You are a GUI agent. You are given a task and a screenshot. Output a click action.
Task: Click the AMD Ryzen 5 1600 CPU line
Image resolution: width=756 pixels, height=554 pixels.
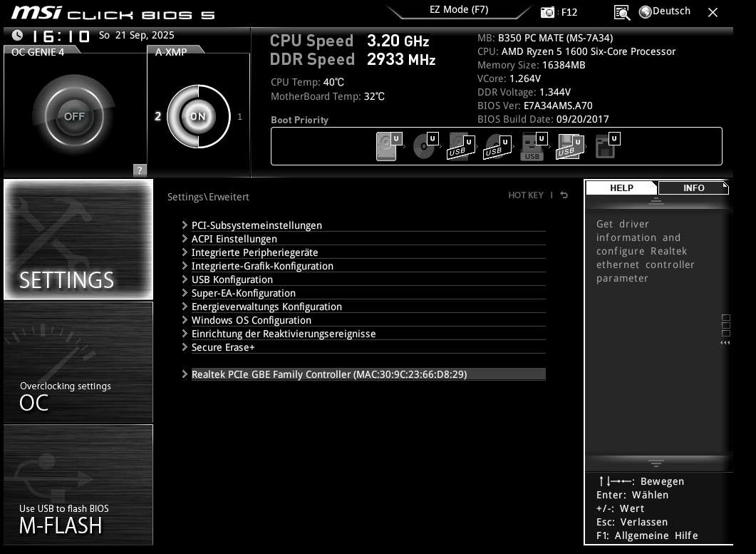[x=576, y=51]
